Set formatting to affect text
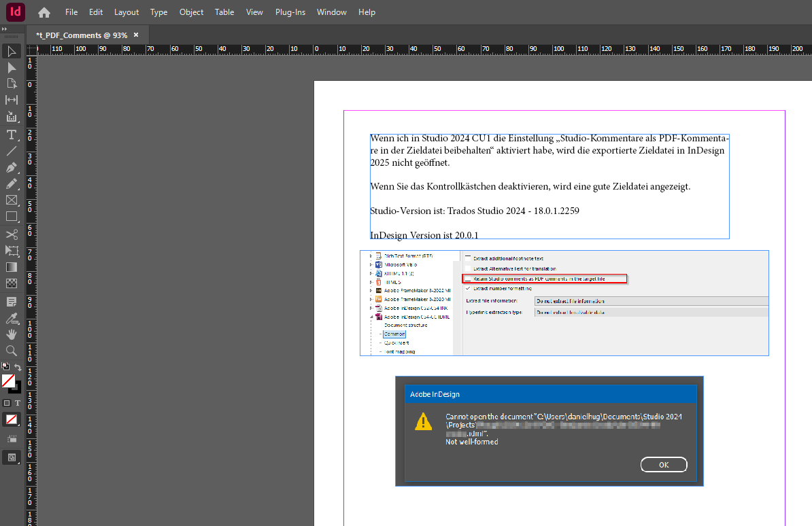Image resolution: width=812 pixels, height=526 pixels. tap(18, 403)
